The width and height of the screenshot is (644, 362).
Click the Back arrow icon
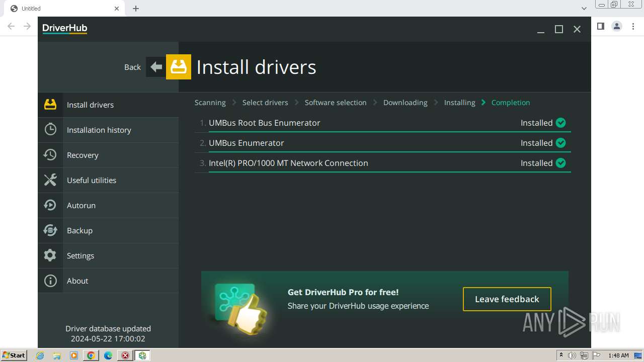(156, 67)
